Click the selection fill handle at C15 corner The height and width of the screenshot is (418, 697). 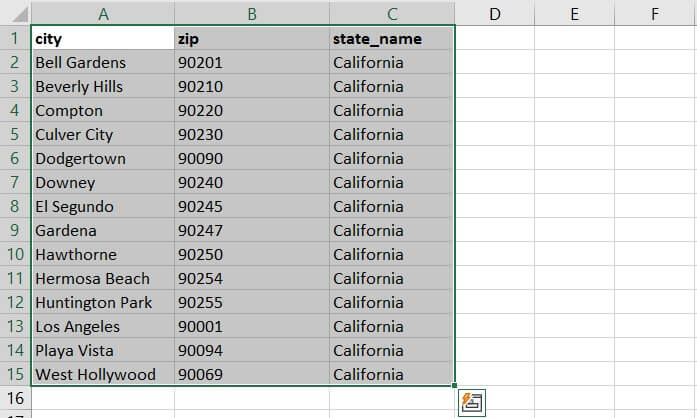pyautogui.click(x=454, y=386)
